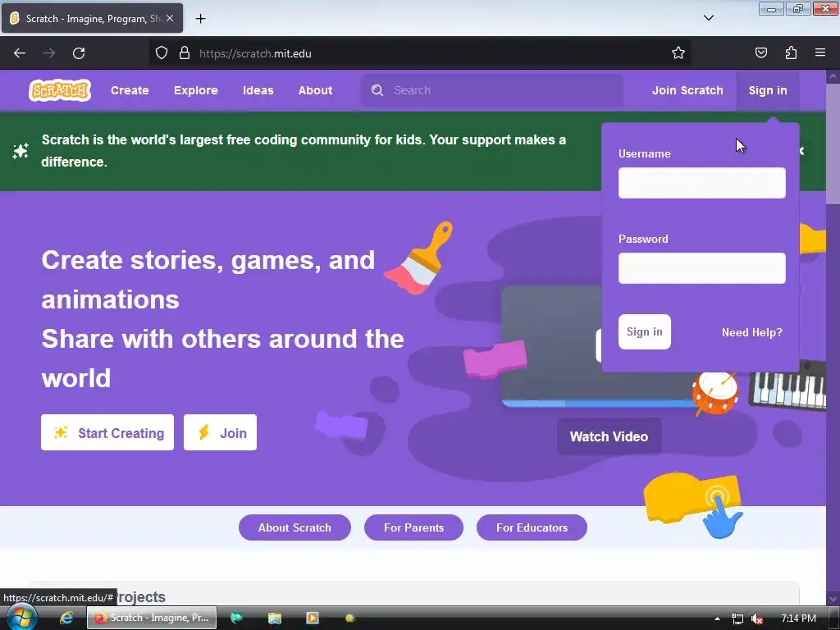Open the Firefox hamburger application menu

(x=820, y=52)
